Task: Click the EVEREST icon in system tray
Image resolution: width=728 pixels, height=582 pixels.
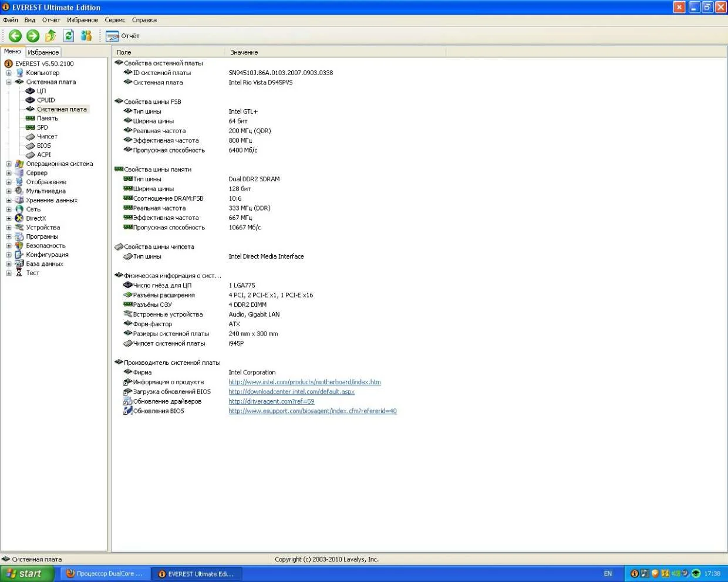Action: click(x=635, y=574)
